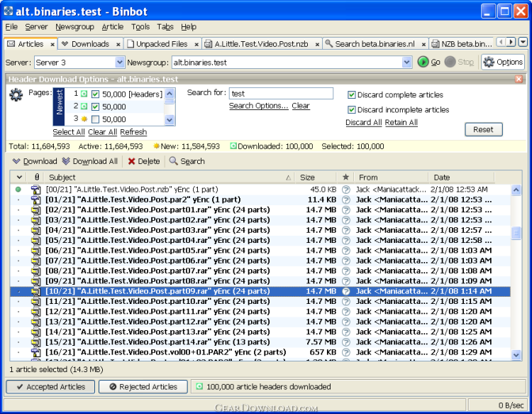Open the Search Options link

click(x=258, y=106)
